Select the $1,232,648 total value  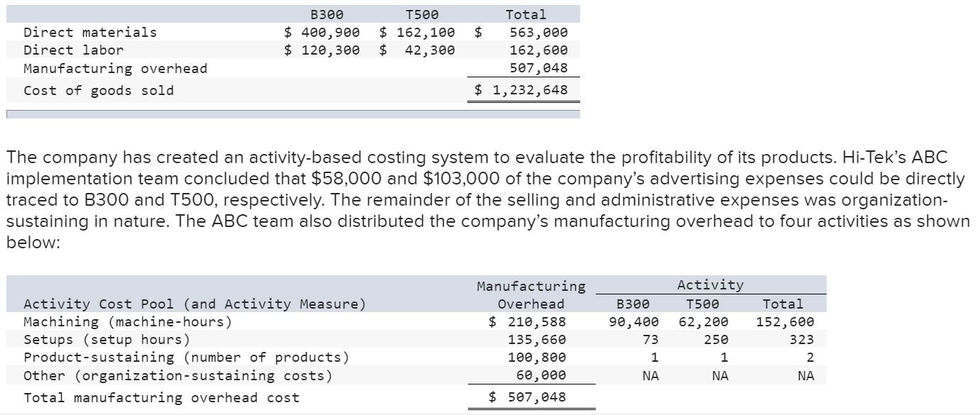[521, 90]
